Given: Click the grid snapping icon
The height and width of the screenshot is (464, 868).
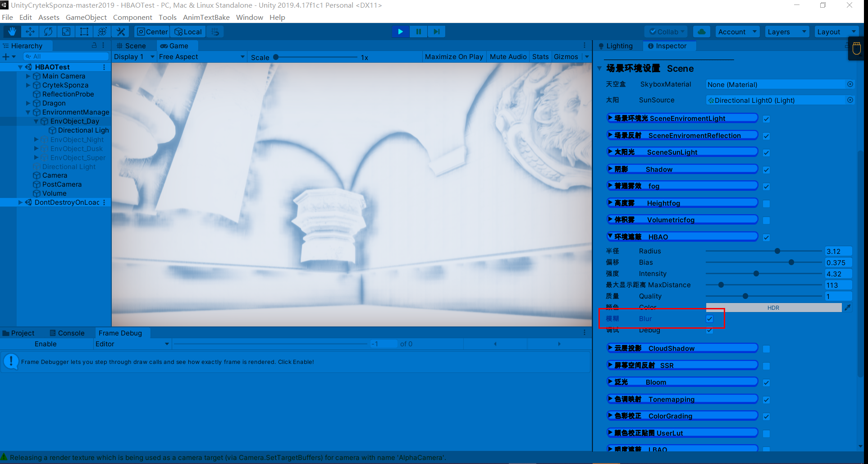Looking at the screenshot, I should tap(215, 32).
